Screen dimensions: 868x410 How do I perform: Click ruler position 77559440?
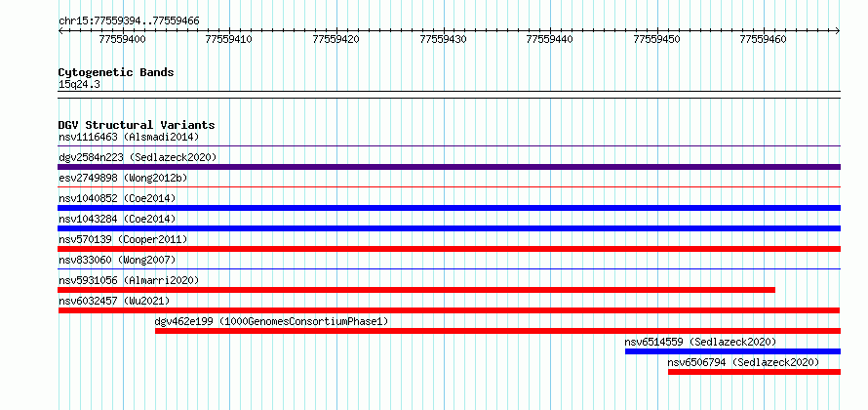coord(550,39)
